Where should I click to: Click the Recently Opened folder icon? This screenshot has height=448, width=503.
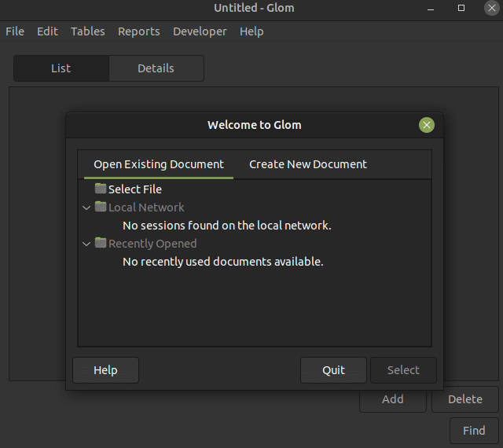pyautogui.click(x=101, y=243)
